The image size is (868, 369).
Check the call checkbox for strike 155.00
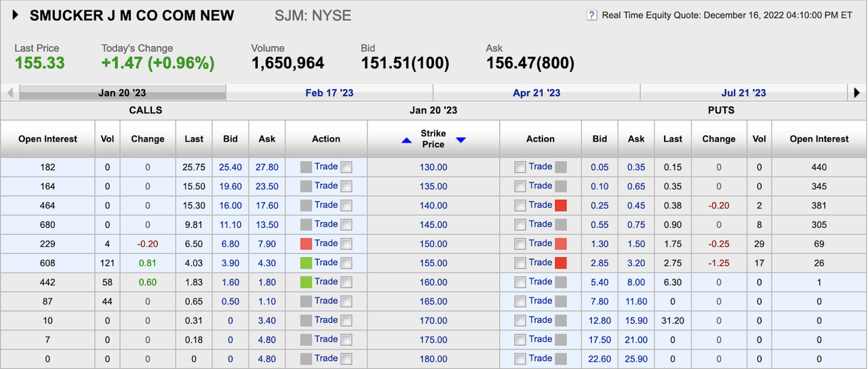click(x=347, y=263)
